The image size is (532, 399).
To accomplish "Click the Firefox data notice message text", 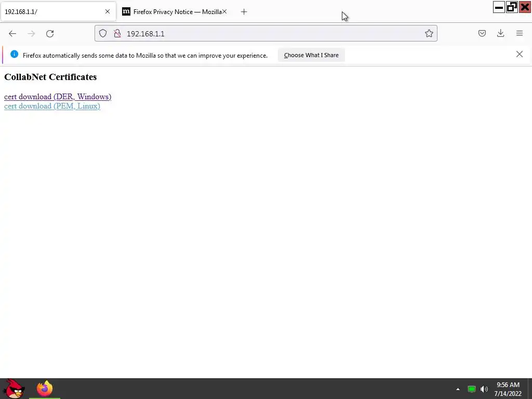I will [145, 55].
